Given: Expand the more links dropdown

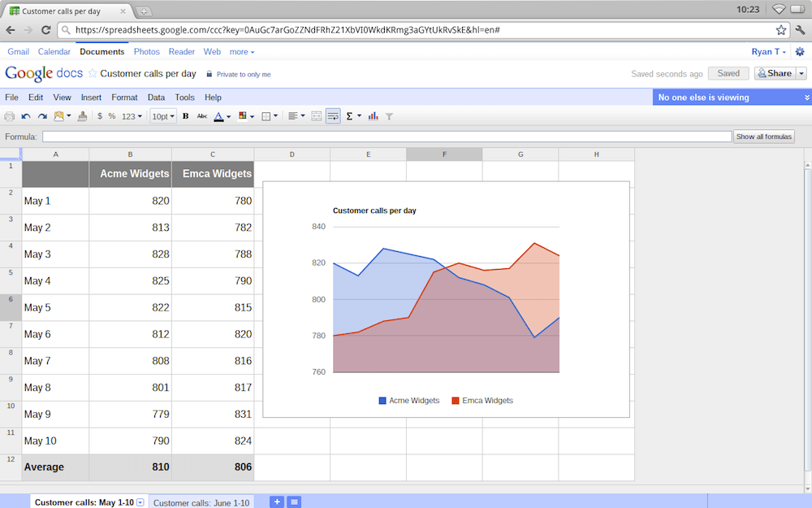Looking at the screenshot, I should pyautogui.click(x=242, y=52).
